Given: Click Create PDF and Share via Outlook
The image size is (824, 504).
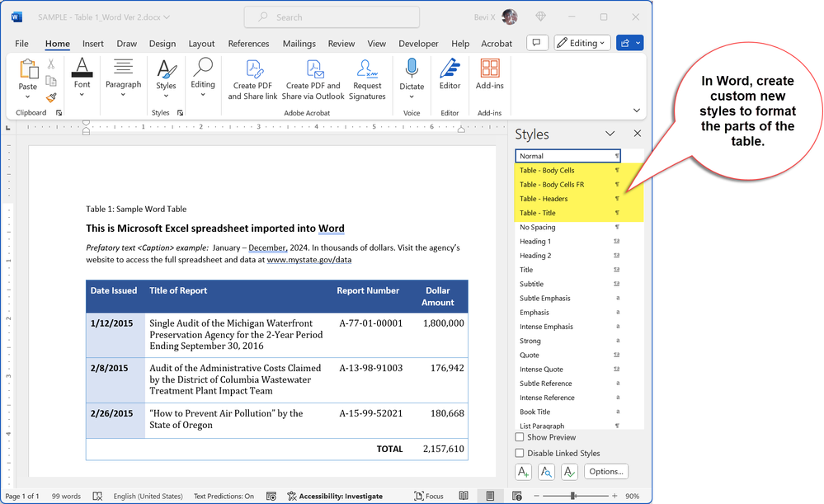Looking at the screenshot, I should pos(313,79).
